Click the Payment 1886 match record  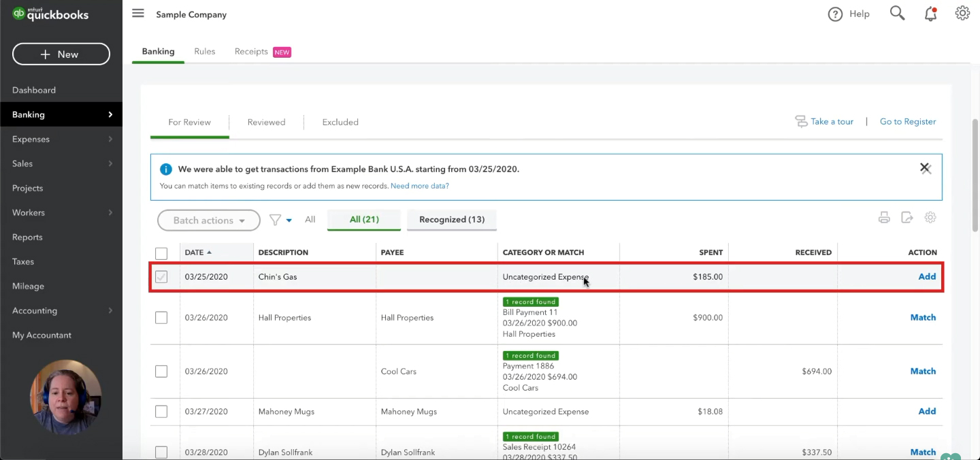tap(528, 366)
